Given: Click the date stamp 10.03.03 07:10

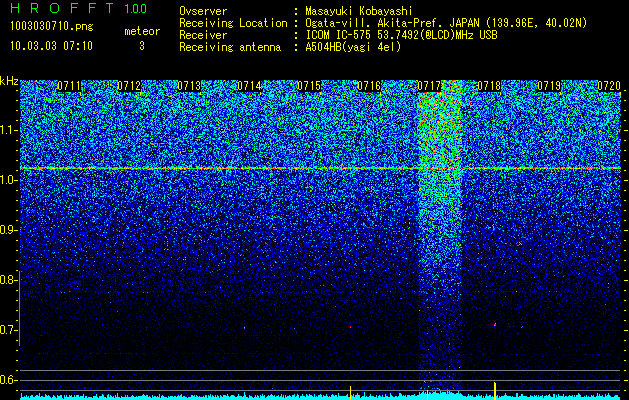Looking at the screenshot, I should [51, 46].
